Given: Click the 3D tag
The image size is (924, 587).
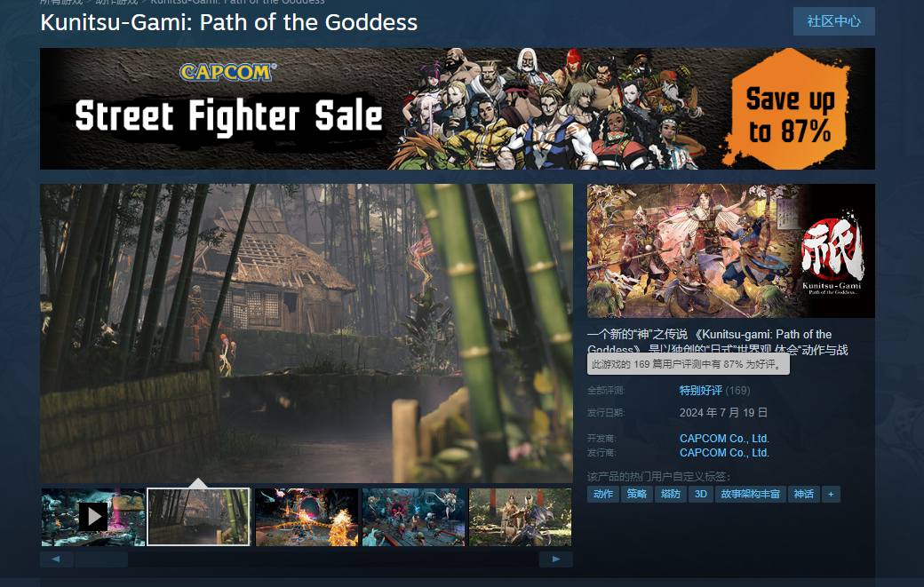Looking at the screenshot, I should pos(701,495).
